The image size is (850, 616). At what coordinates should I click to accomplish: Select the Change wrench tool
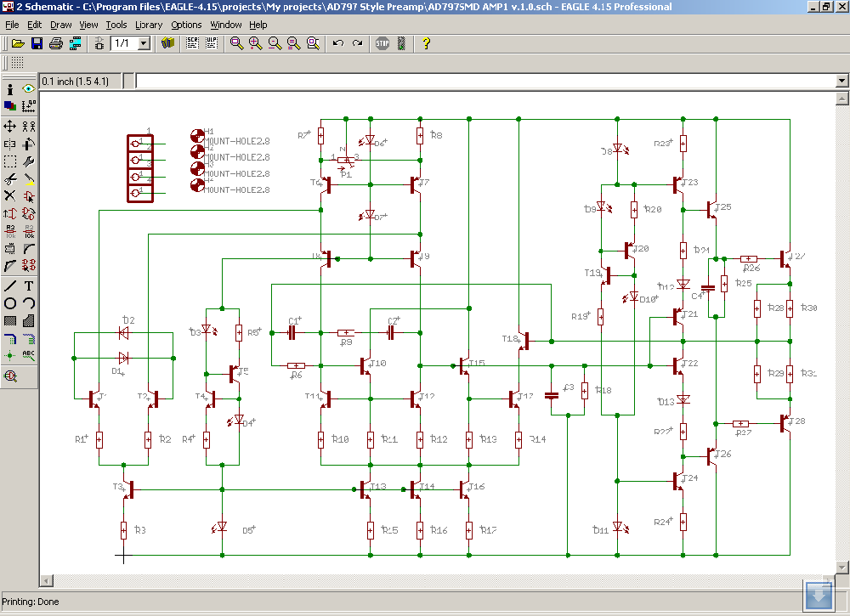pyautogui.click(x=29, y=161)
